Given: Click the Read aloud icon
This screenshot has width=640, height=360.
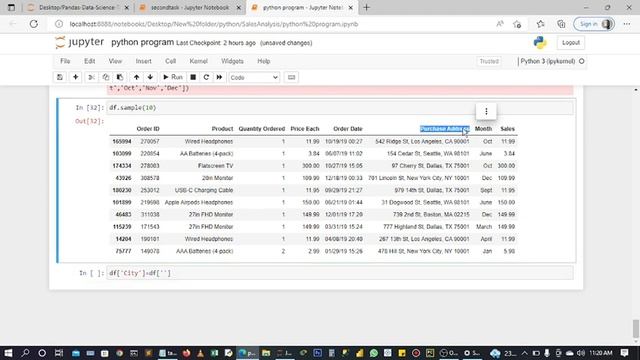Looking at the screenshot, I should 500,24.
